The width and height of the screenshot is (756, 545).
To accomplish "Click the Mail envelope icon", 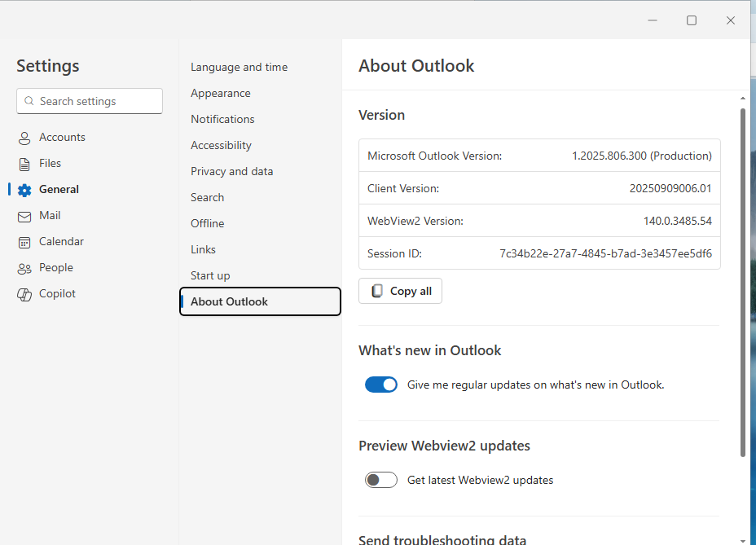I will (24, 217).
